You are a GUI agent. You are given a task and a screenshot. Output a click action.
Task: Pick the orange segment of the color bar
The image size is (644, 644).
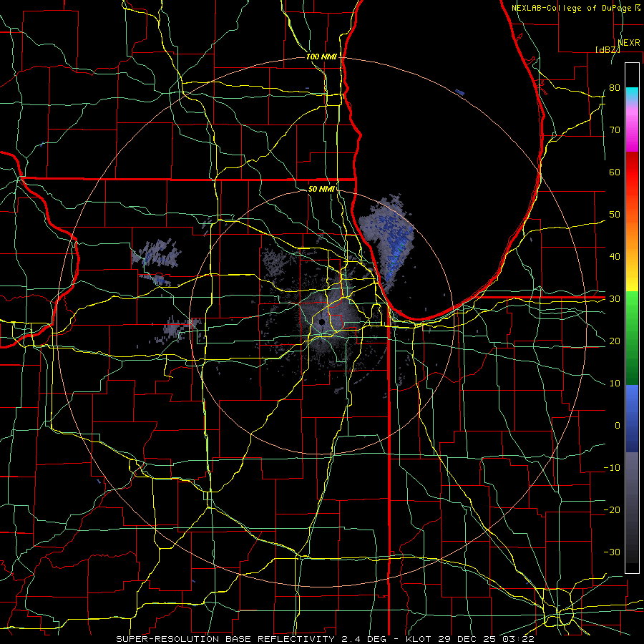632,234
